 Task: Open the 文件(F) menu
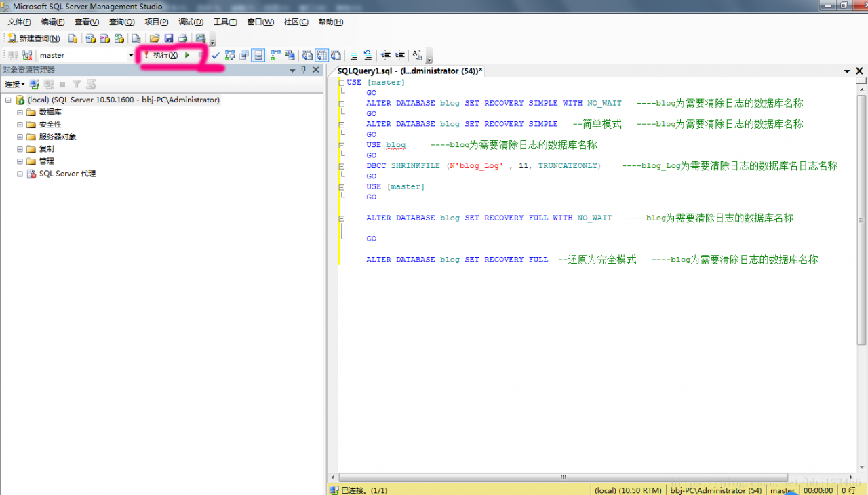coord(19,22)
